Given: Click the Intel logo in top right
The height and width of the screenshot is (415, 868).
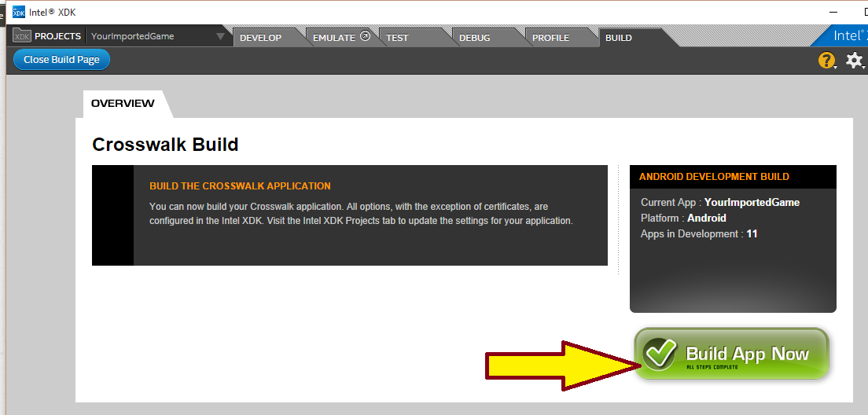Looking at the screenshot, I should tap(850, 35).
